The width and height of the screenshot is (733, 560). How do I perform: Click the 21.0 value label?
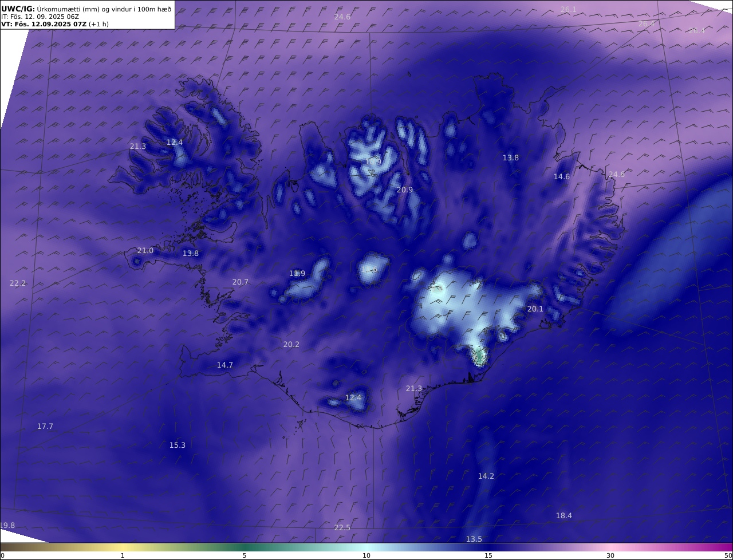point(145,250)
